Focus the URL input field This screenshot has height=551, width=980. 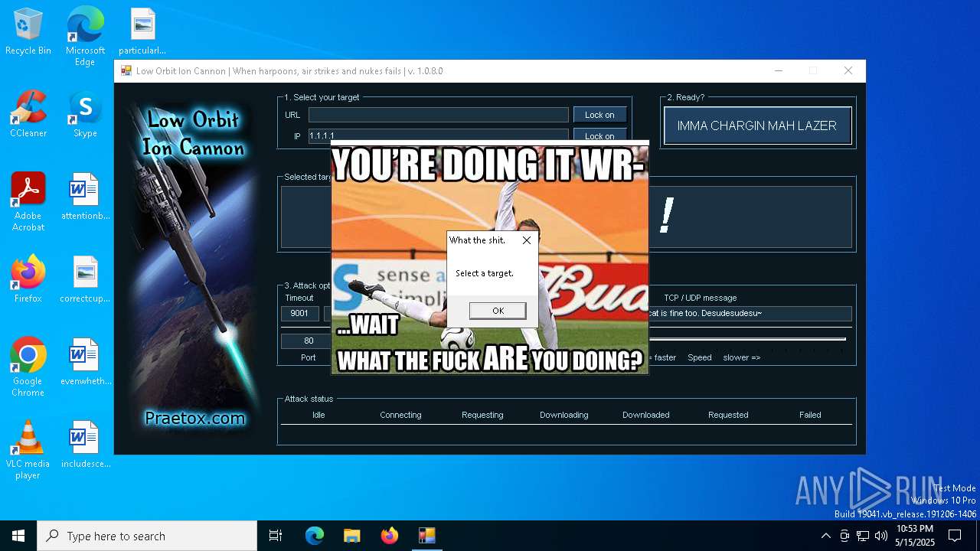pos(439,115)
